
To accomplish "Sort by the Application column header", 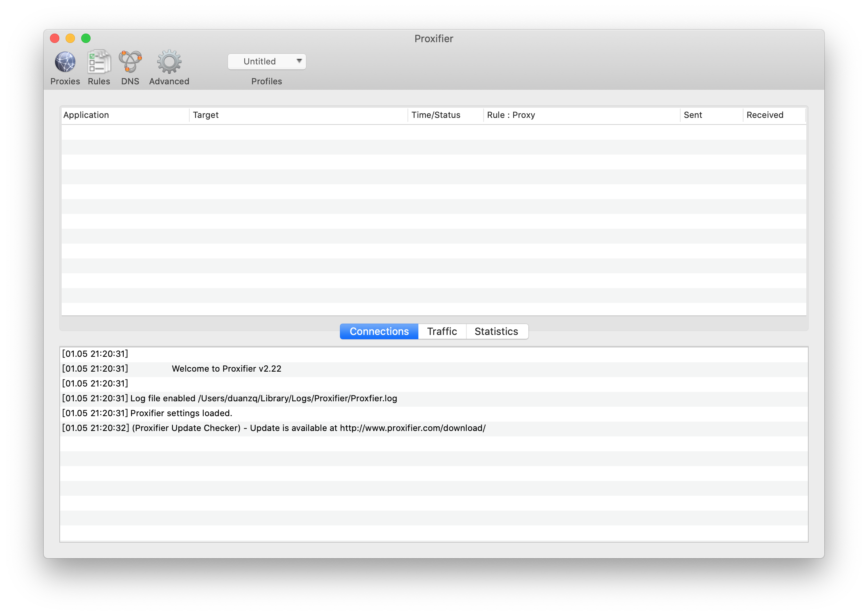I will 125,115.
